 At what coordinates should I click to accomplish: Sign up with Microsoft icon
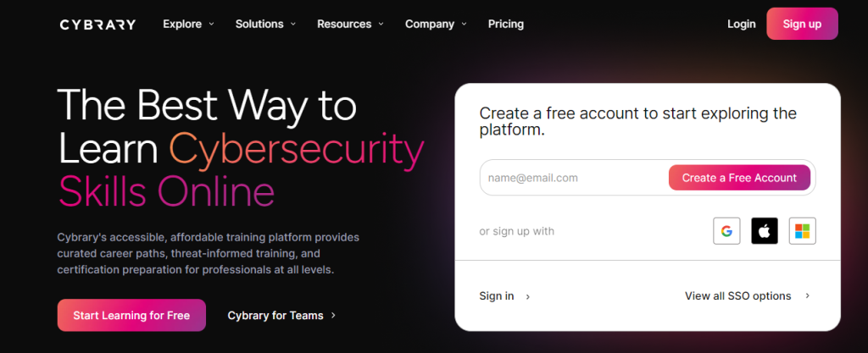pos(802,230)
